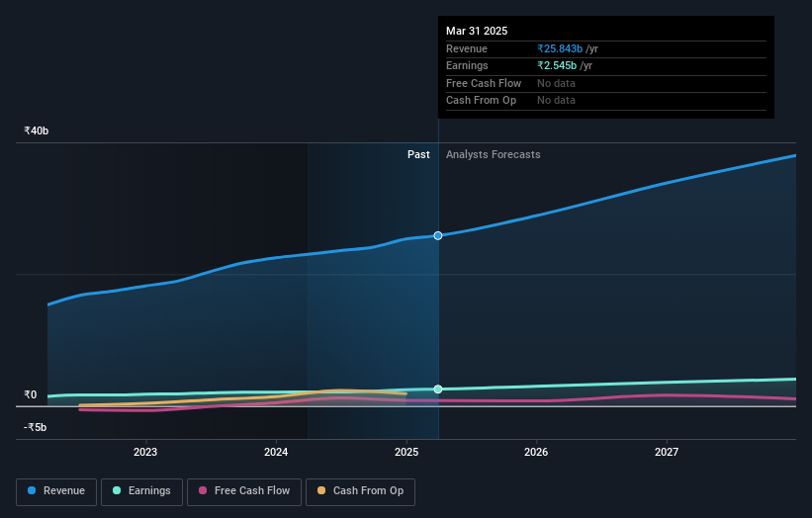Click the 2026 x-axis label

click(536, 452)
